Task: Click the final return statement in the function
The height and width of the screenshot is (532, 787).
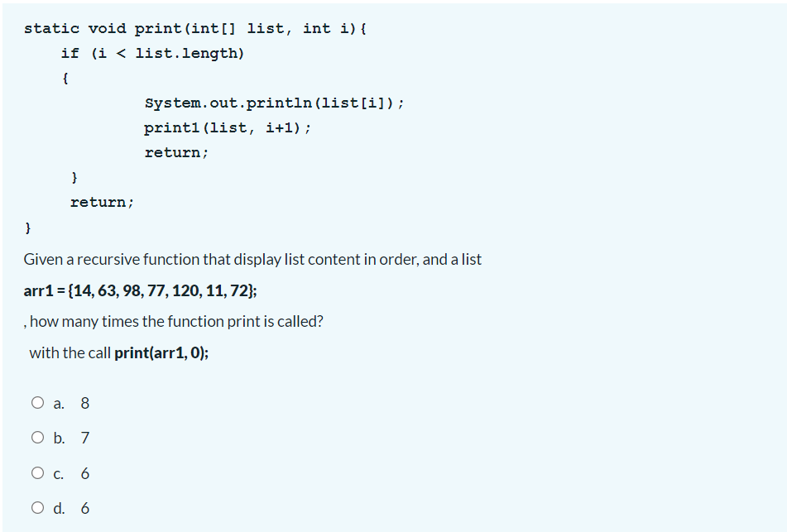Action: coord(102,202)
